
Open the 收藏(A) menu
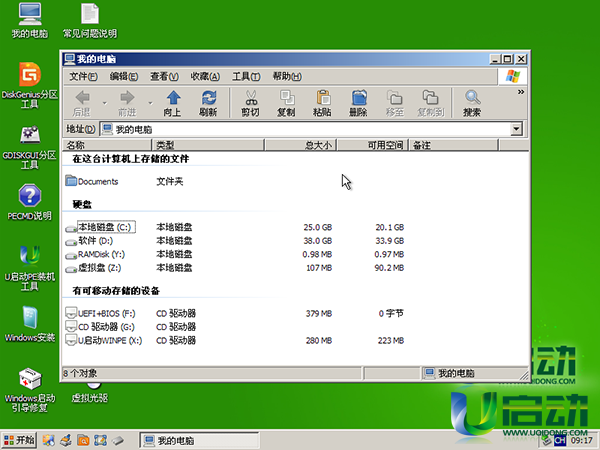click(205, 77)
